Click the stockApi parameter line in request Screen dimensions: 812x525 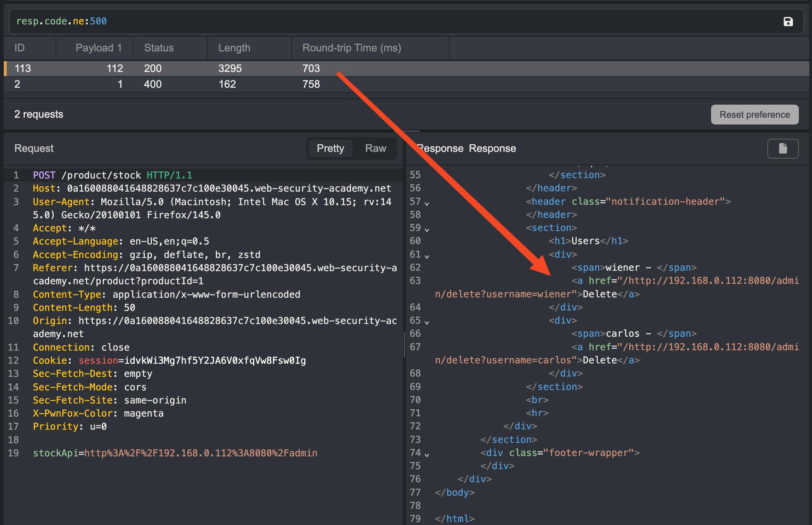click(175, 453)
